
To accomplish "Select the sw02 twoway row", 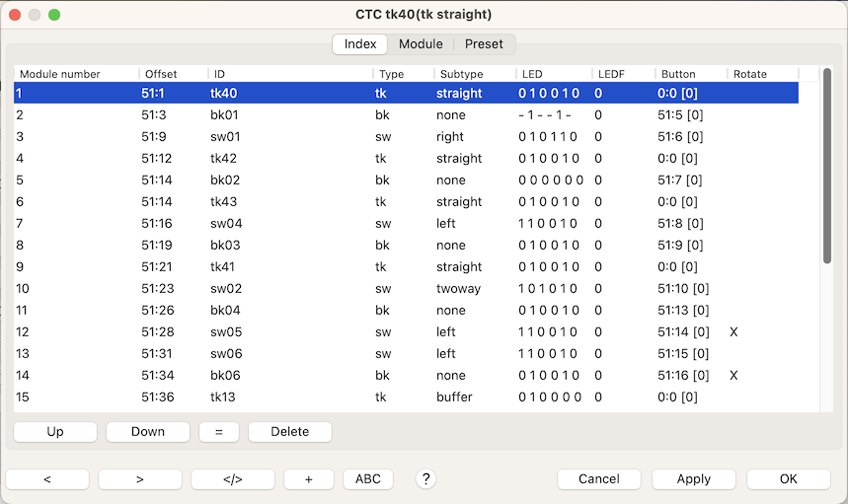I will click(395, 289).
